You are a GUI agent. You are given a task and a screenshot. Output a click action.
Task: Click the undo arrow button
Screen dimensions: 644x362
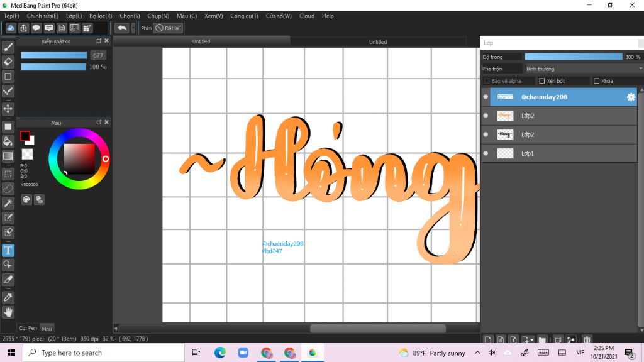(121, 28)
